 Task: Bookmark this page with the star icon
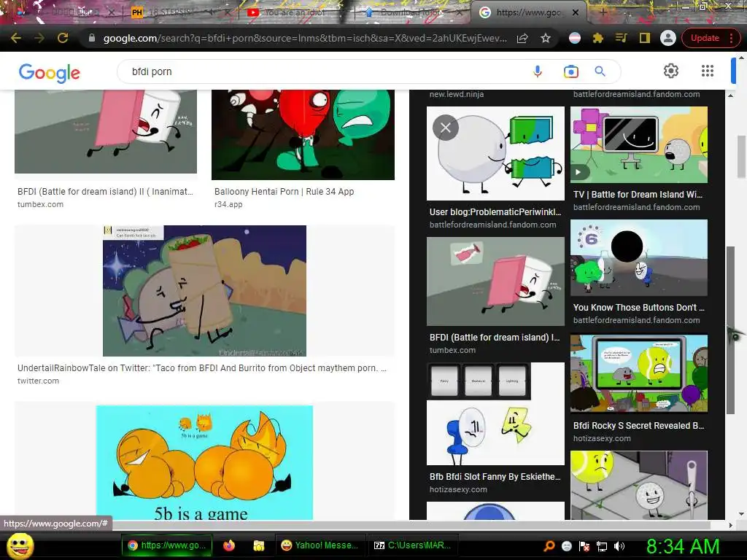546,38
